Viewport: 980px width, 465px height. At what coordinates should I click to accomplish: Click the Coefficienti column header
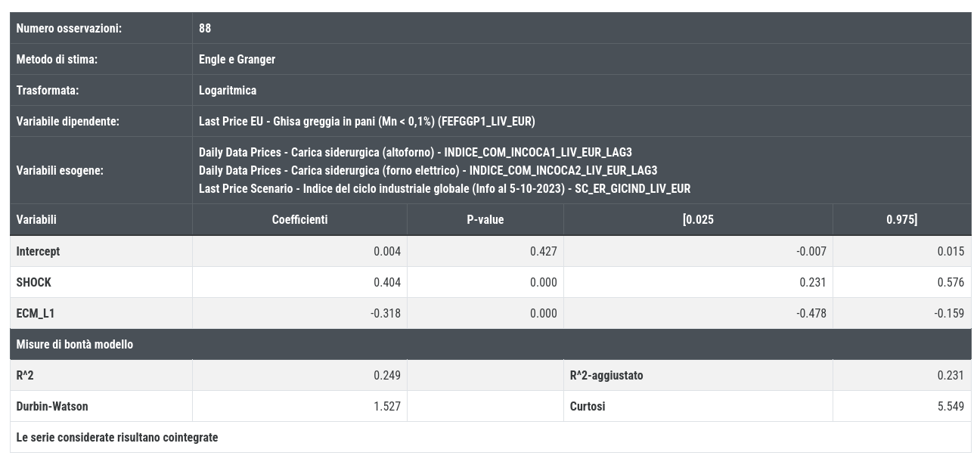[x=299, y=220]
